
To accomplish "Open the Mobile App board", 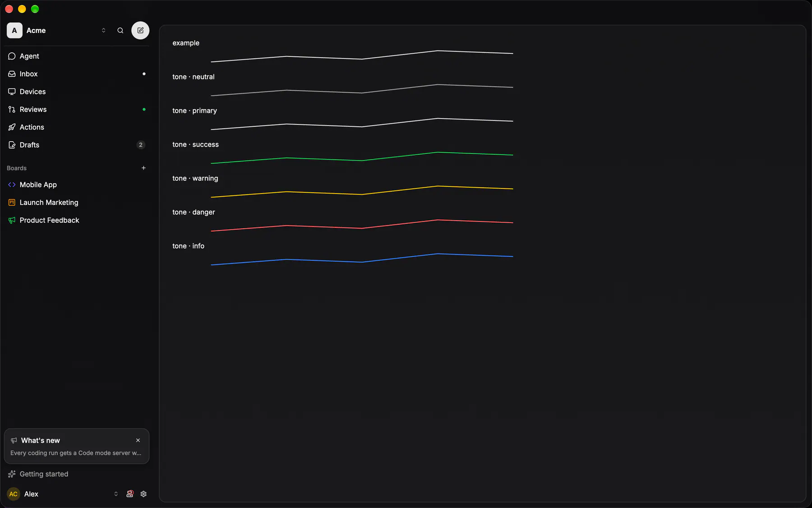I will click(x=77, y=185).
